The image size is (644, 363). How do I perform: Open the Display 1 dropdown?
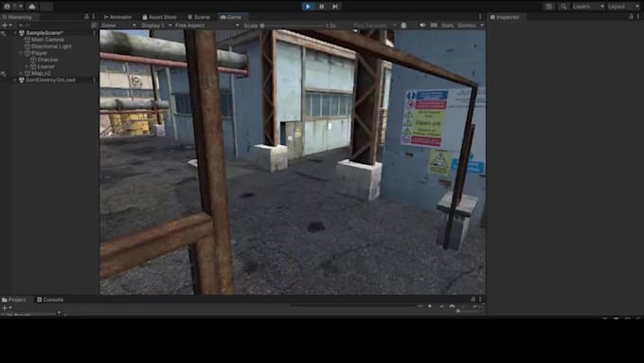(156, 26)
